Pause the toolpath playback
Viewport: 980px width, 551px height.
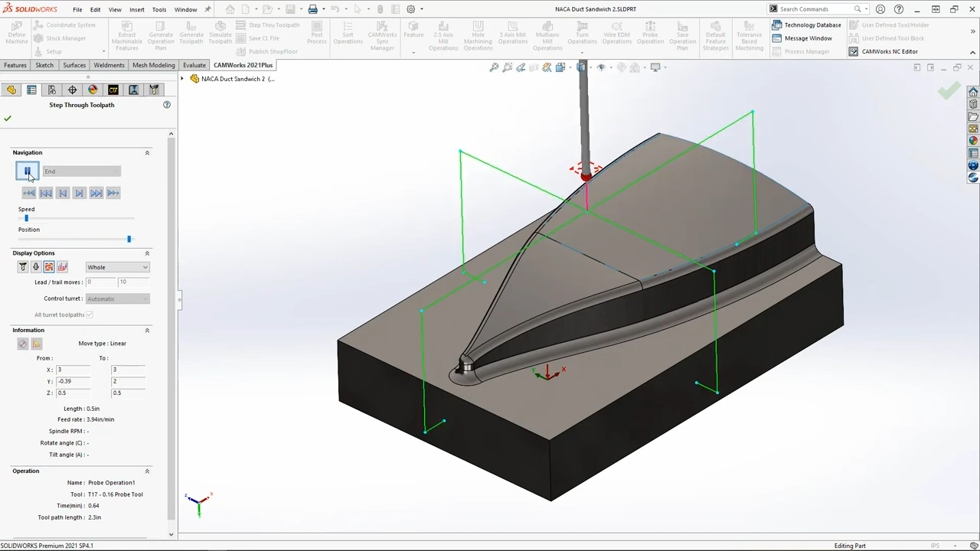pos(27,171)
